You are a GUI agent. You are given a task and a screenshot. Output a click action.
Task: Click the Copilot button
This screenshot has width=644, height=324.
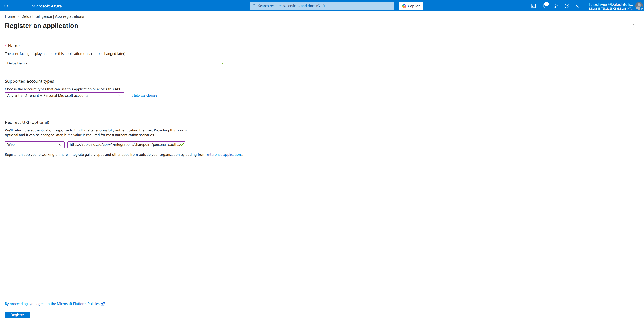point(411,6)
